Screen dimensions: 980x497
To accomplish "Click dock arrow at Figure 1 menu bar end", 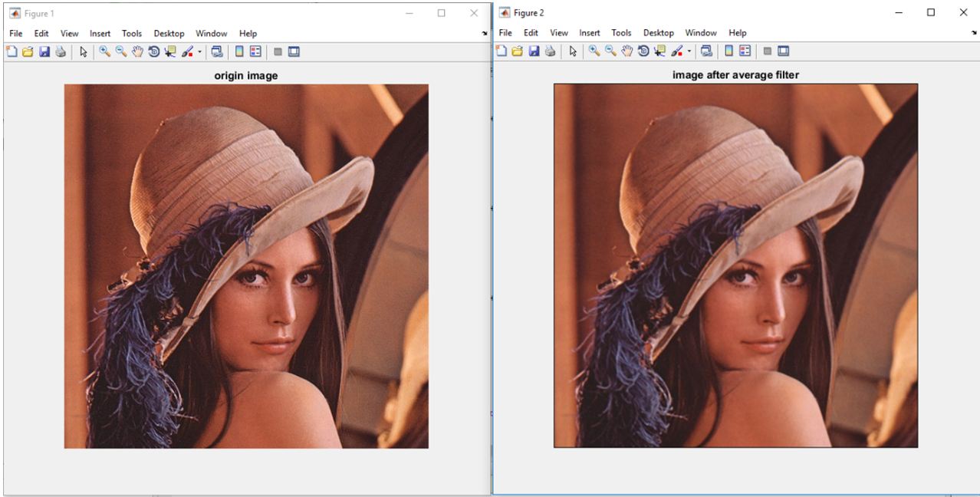I will 484,35.
